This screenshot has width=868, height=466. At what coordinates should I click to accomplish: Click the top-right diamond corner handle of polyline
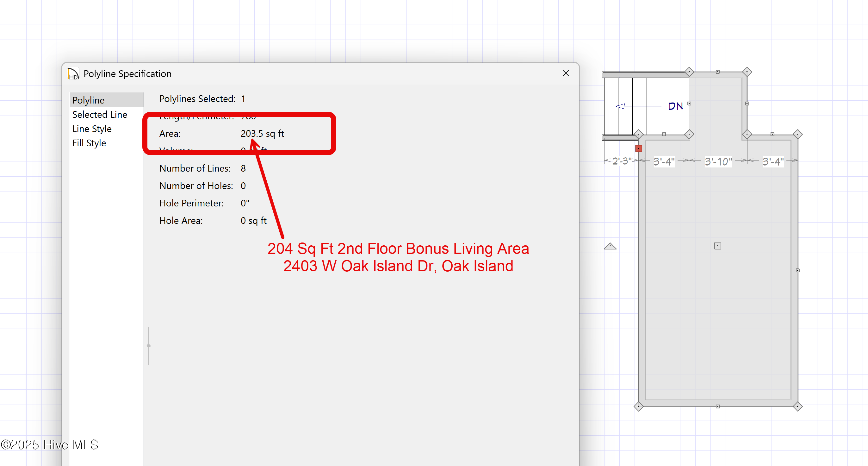click(x=747, y=72)
